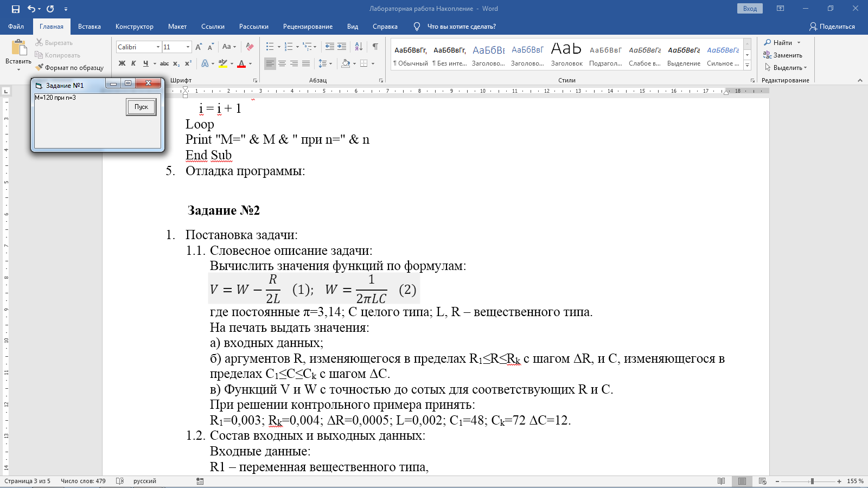Toggle italic (К) formatting
This screenshot has height=488, width=868.
[x=133, y=63]
